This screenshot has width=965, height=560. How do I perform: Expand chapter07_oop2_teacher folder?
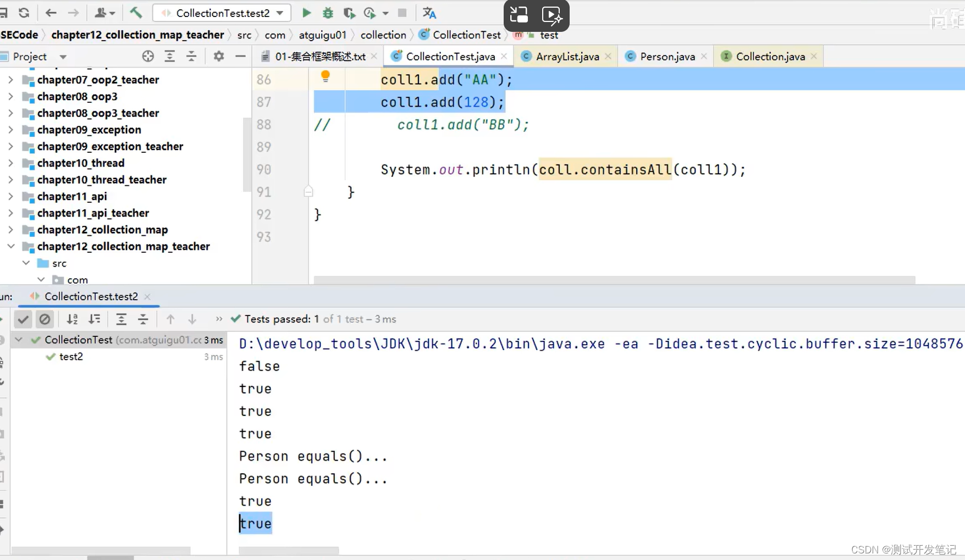[x=10, y=80]
